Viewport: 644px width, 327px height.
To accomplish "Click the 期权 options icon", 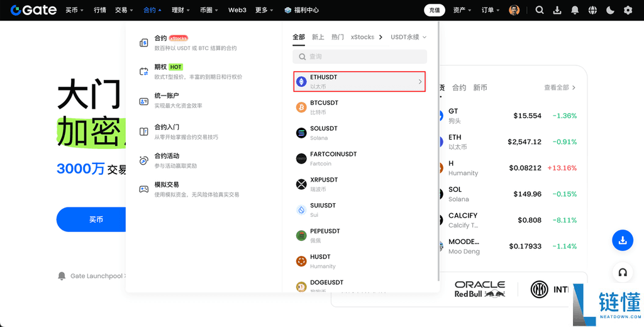I will click(144, 72).
